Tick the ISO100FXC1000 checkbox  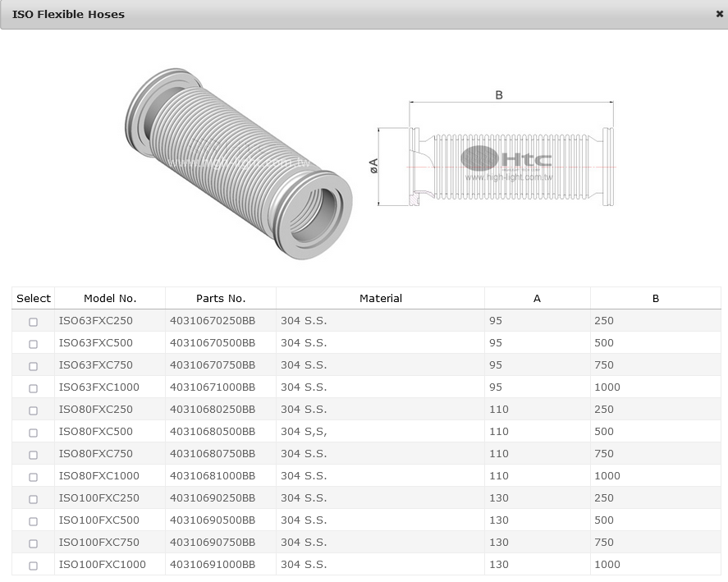click(34, 566)
